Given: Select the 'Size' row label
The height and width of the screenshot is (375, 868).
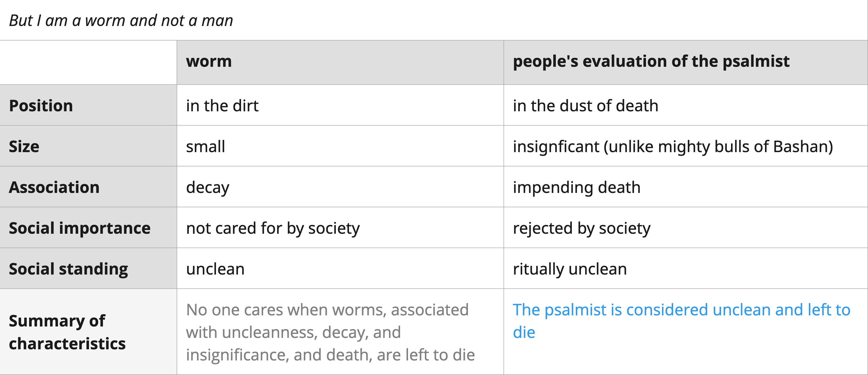Looking at the screenshot, I should coord(24,147).
